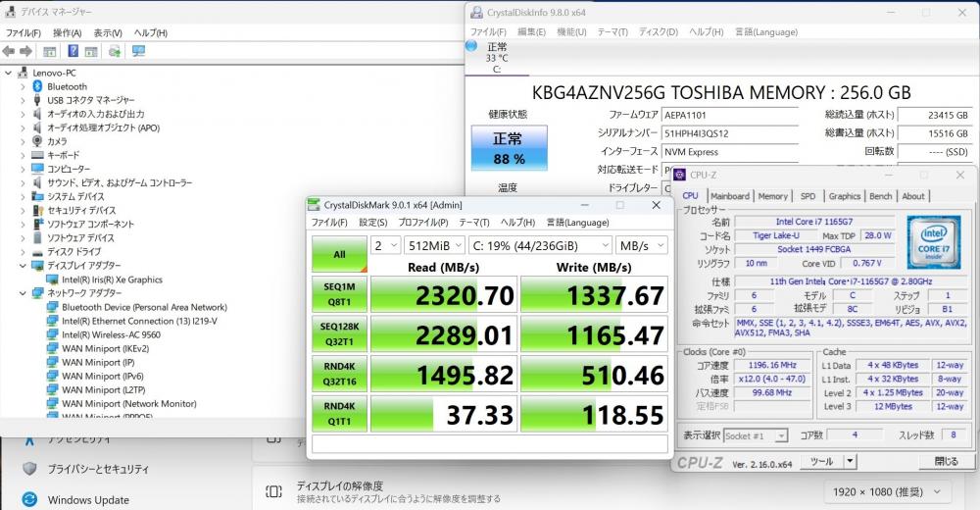Click the Back arrow in Device Manager toolbar
The image size is (980, 510).
pos(9,51)
